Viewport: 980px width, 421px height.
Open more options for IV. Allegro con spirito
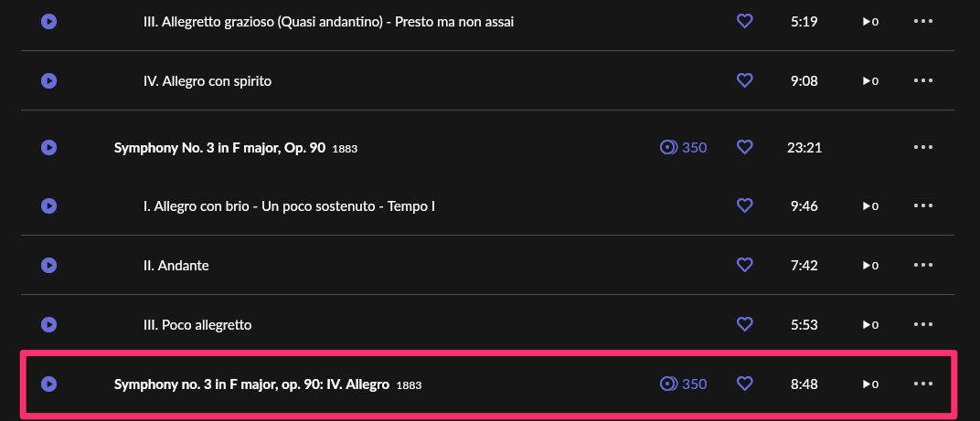[x=923, y=80]
